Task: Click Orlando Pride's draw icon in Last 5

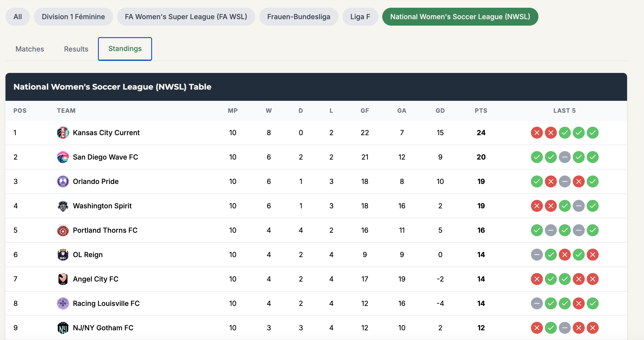Action: point(565,182)
